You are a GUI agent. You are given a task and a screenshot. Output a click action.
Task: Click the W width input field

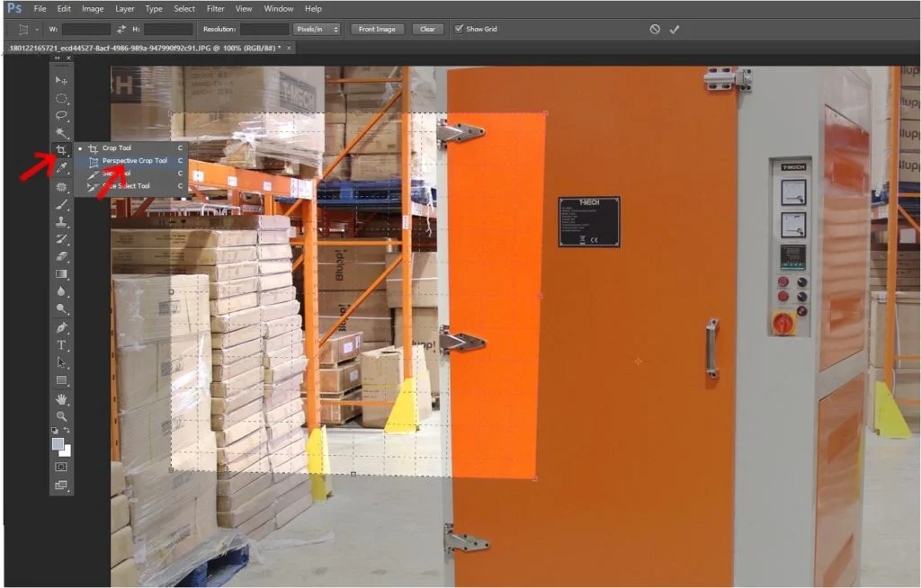85,29
